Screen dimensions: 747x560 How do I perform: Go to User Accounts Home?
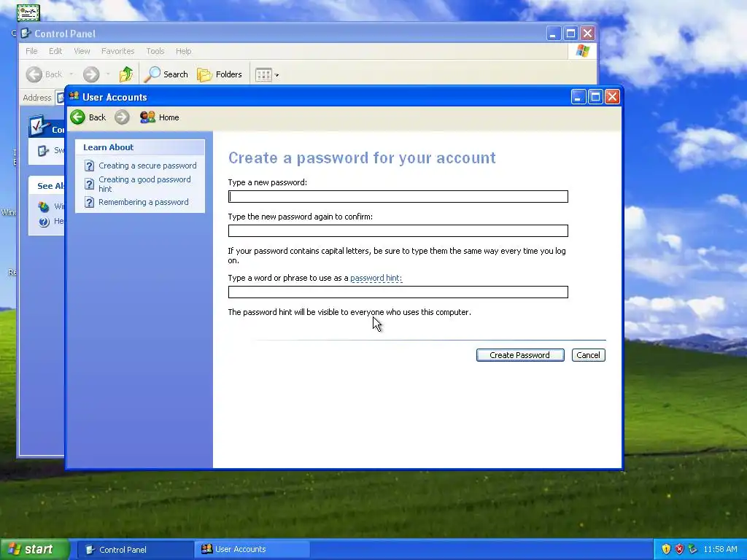160,117
